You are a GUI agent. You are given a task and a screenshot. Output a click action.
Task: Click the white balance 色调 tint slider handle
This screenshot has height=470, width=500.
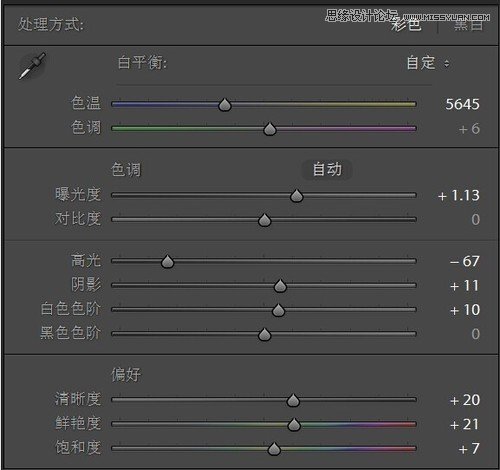(270, 129)
